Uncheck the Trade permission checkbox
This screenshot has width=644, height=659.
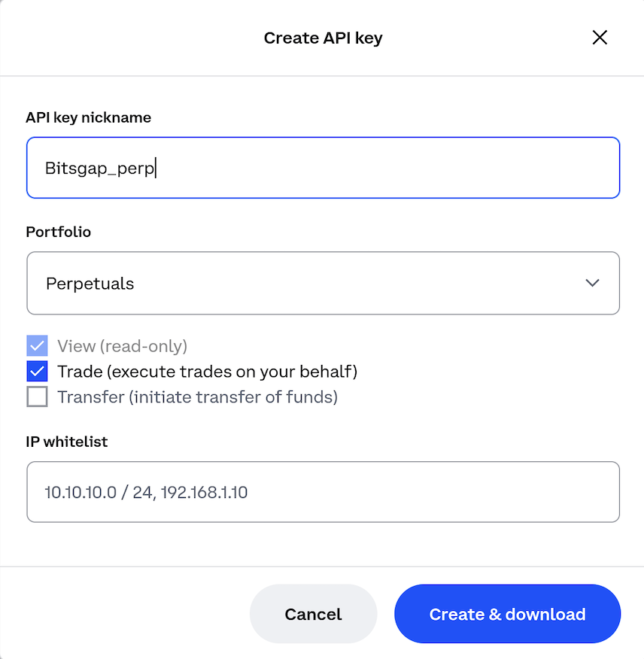tap(37, 371)
